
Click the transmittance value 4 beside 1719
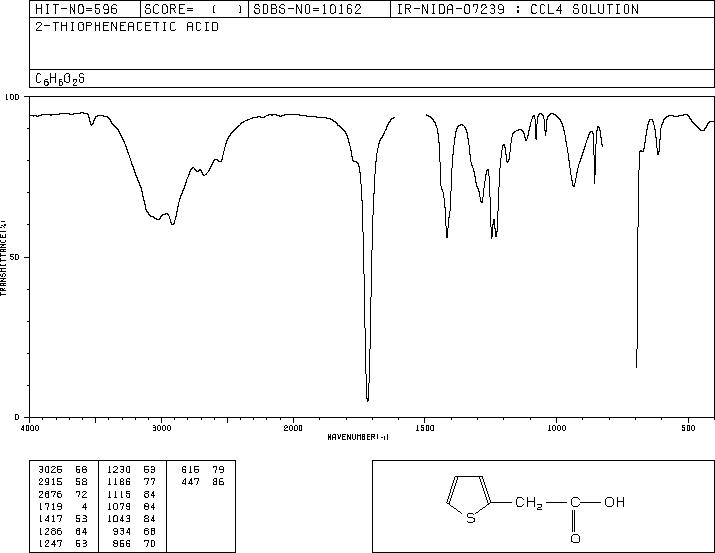[x=84, y=506]
